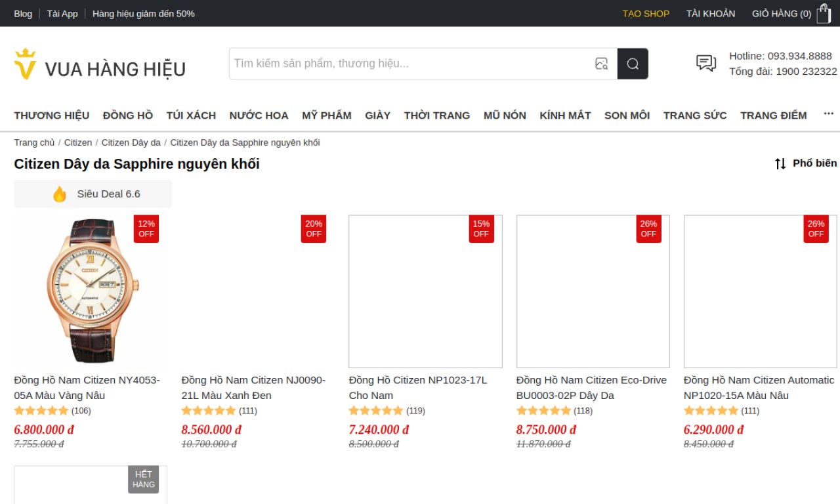Open the Phổ biến sort dropdown
Screen dimensions: 840x504
click(x=806, y=163)
